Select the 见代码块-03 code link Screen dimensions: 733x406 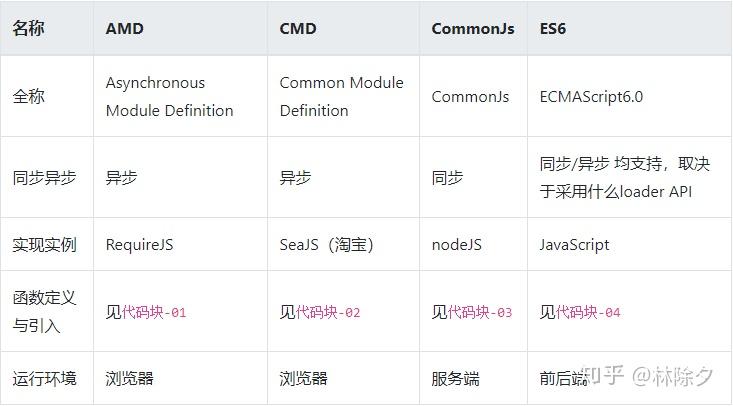coord(472,312)
